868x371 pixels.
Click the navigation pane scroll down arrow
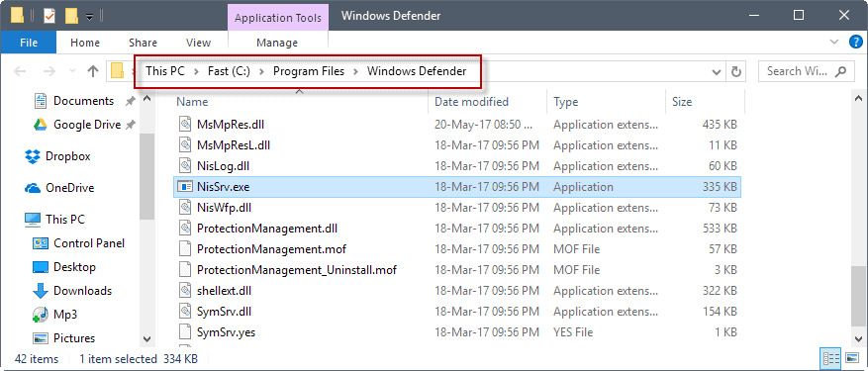pyautogui.click(x=146, y=339)
